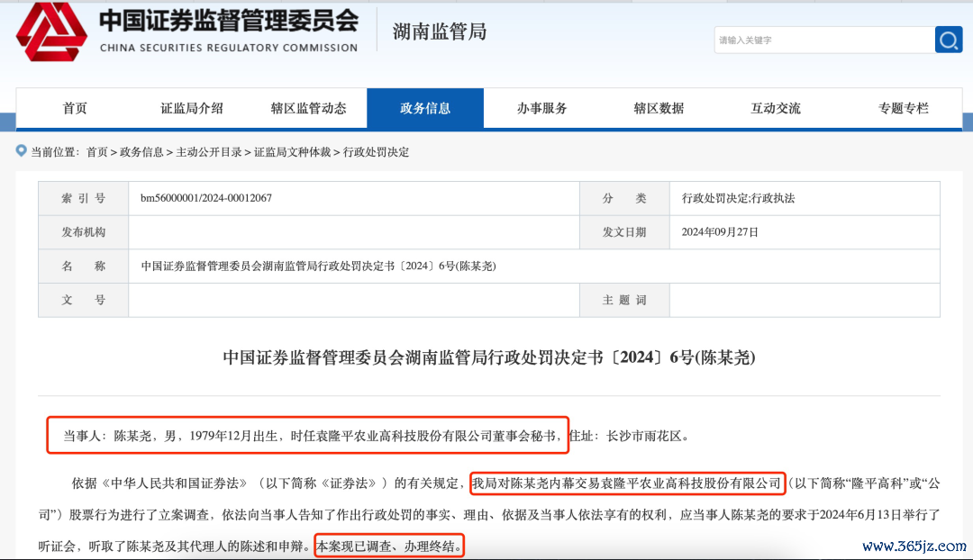Image resolution: width=973 pixels, height=560 pixels.
Task: Follow the 主动公开目录 breadcrumb link
Action: [x=208, y=152]
